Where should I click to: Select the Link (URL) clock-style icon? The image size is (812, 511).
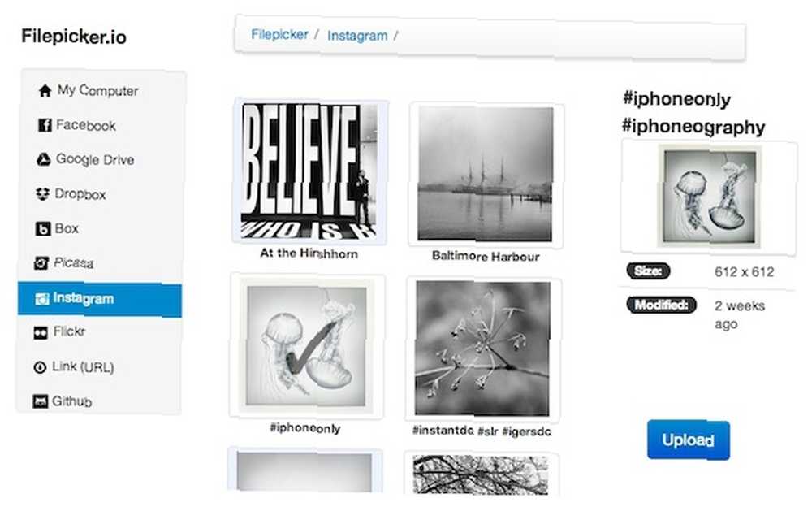point(40,367)
